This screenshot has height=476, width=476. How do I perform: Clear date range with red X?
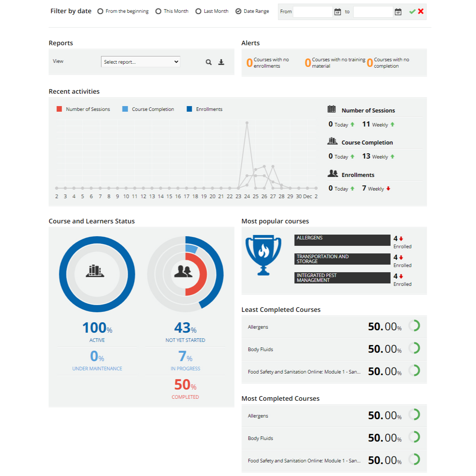[x=421, y=12]
